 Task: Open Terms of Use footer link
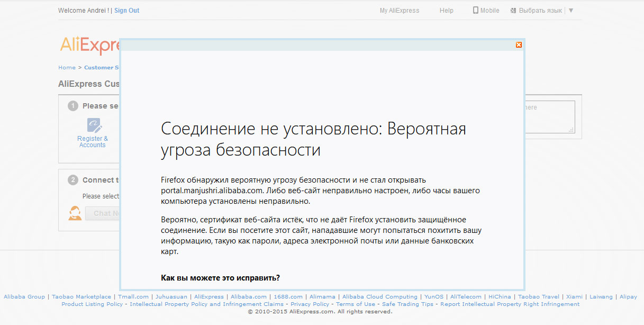pos(356,304)
